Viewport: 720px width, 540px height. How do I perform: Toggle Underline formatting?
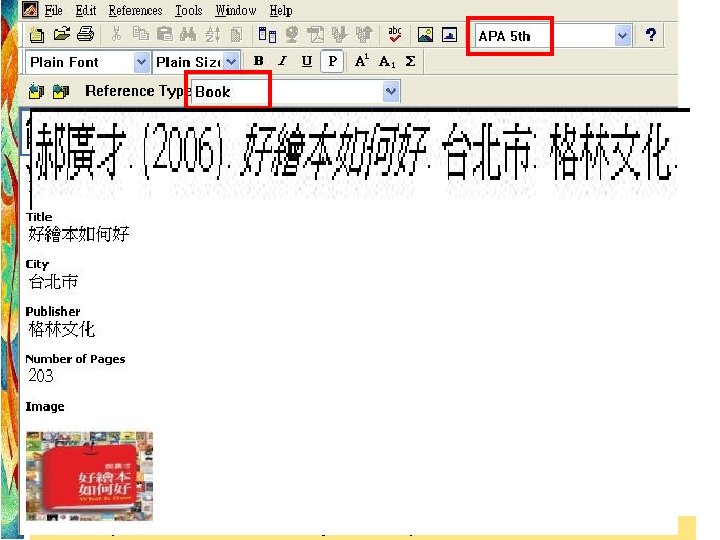[307, 61]
